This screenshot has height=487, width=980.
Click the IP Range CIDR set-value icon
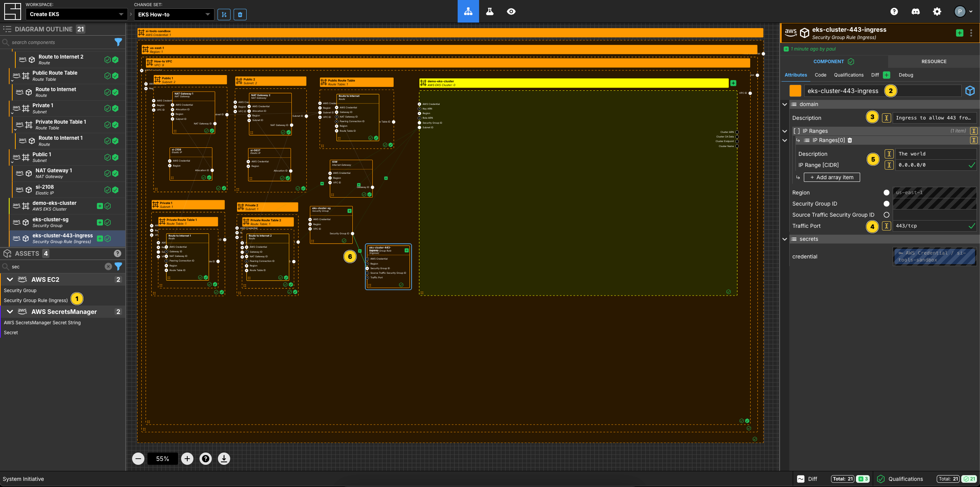point(889,165)
